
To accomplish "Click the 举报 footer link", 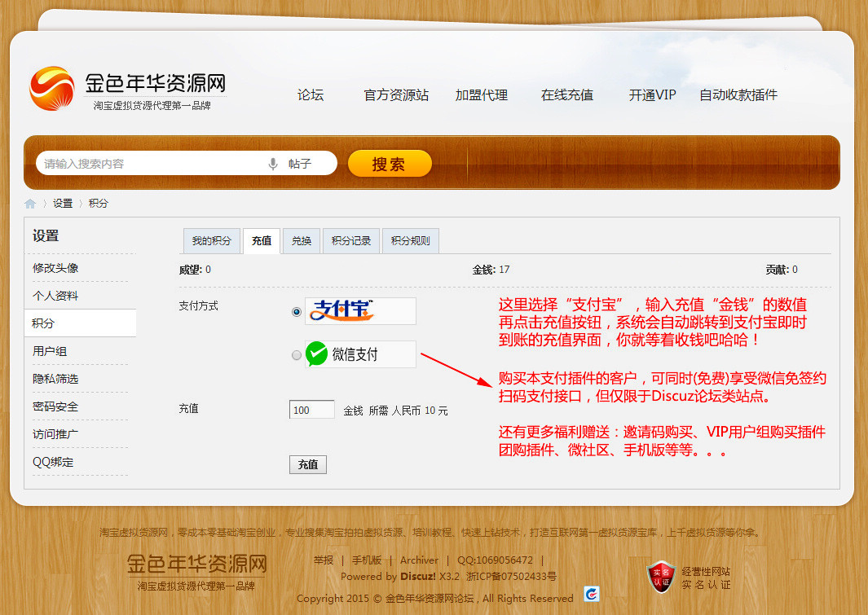I will click(324, 560).
